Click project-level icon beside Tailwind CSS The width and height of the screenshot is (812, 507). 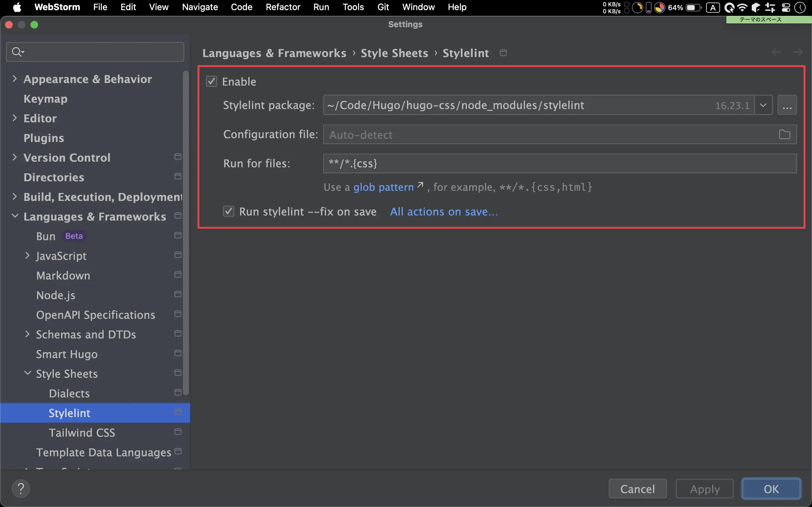point(178,432)
